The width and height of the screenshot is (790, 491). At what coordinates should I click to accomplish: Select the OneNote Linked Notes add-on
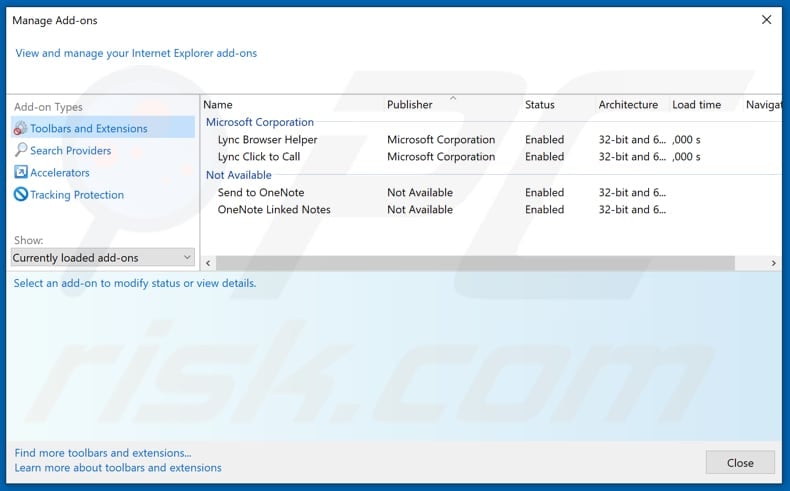click(274, 209)
